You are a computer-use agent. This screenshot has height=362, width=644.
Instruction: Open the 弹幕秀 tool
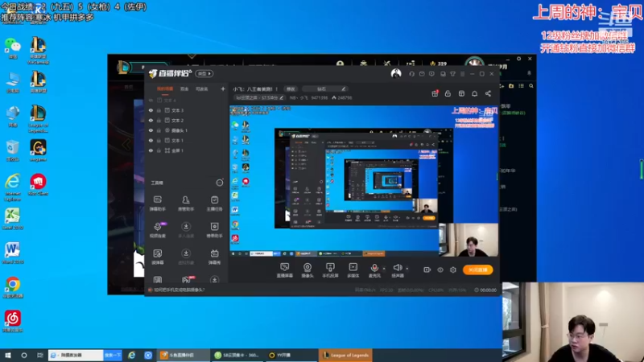214,257
